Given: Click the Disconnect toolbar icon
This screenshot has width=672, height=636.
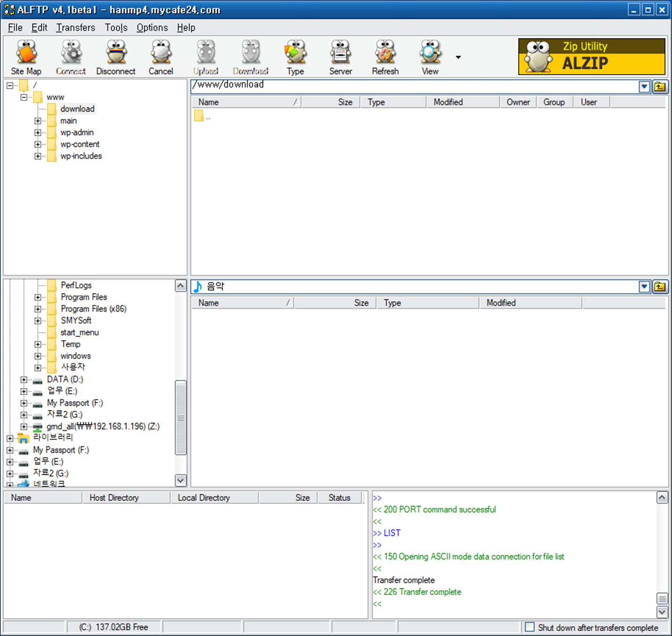Looking at the screenshot, I should coord(116,57).
